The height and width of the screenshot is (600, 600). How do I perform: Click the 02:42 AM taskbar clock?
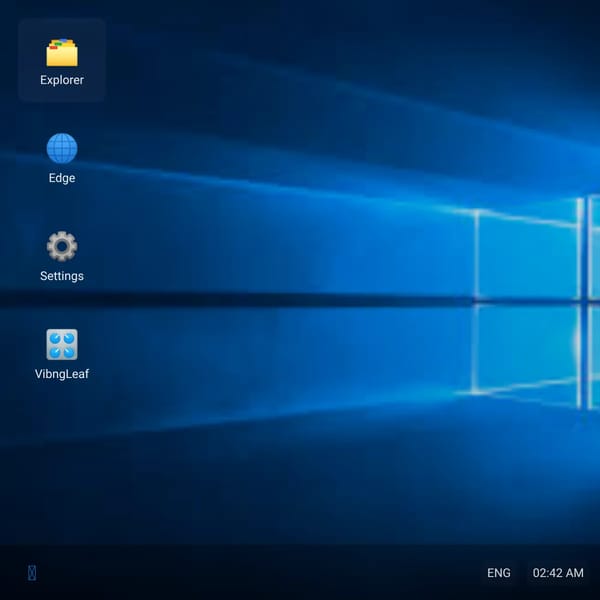[558, 573]
